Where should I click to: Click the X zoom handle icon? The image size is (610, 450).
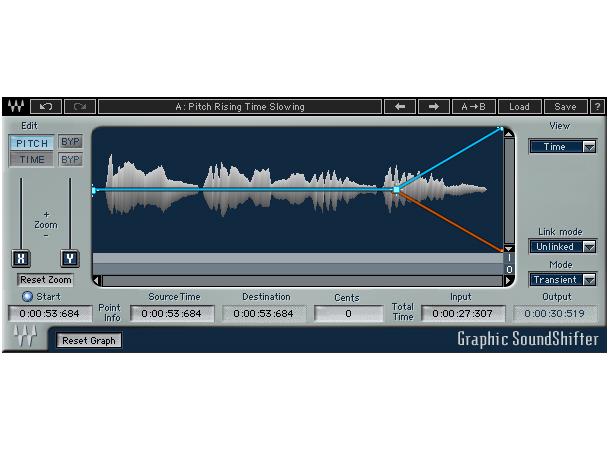click(21, 258)
